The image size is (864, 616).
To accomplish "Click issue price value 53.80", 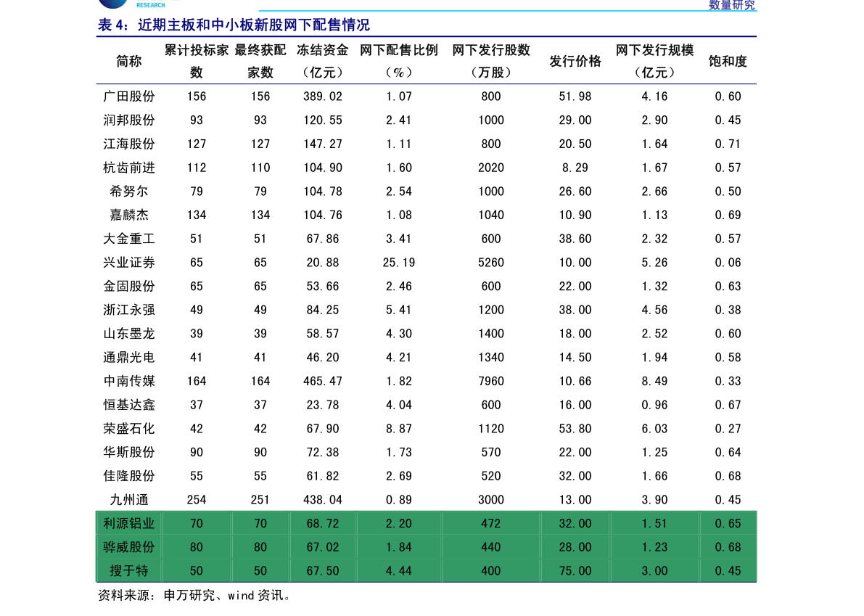I will coord(575,428).
